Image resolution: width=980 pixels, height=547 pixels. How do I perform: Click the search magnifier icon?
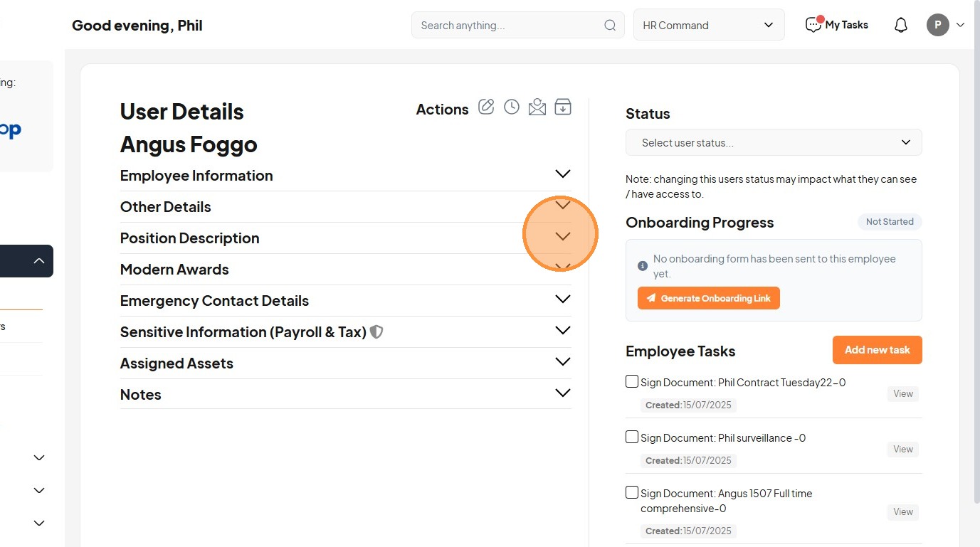click(x=610, y=26)
